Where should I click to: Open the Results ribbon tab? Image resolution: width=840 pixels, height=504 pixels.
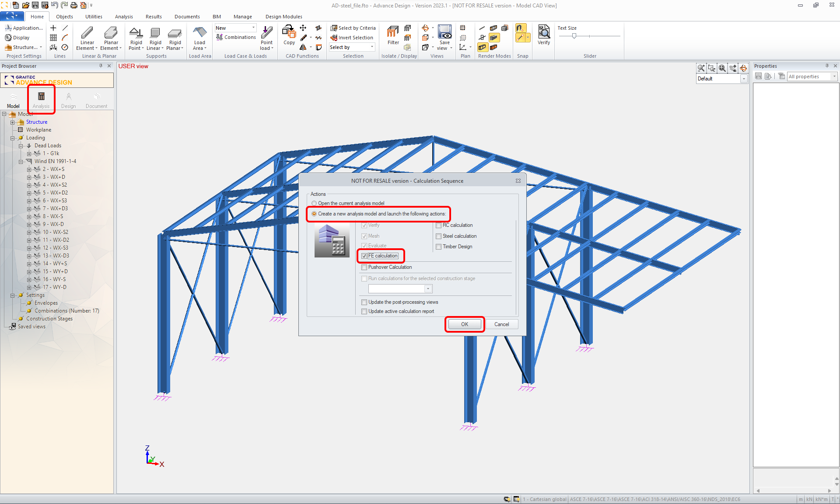154,17
